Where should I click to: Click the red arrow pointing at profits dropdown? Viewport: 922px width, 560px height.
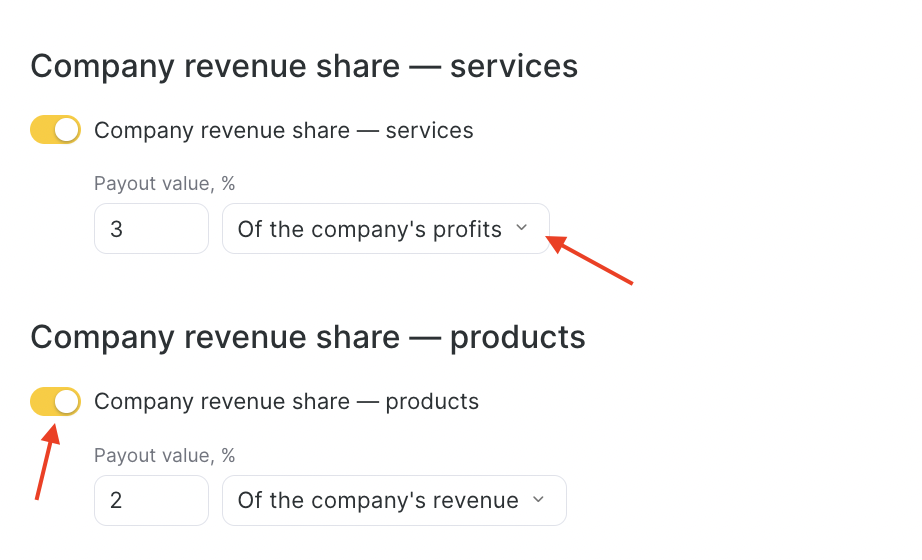(591, 260)
